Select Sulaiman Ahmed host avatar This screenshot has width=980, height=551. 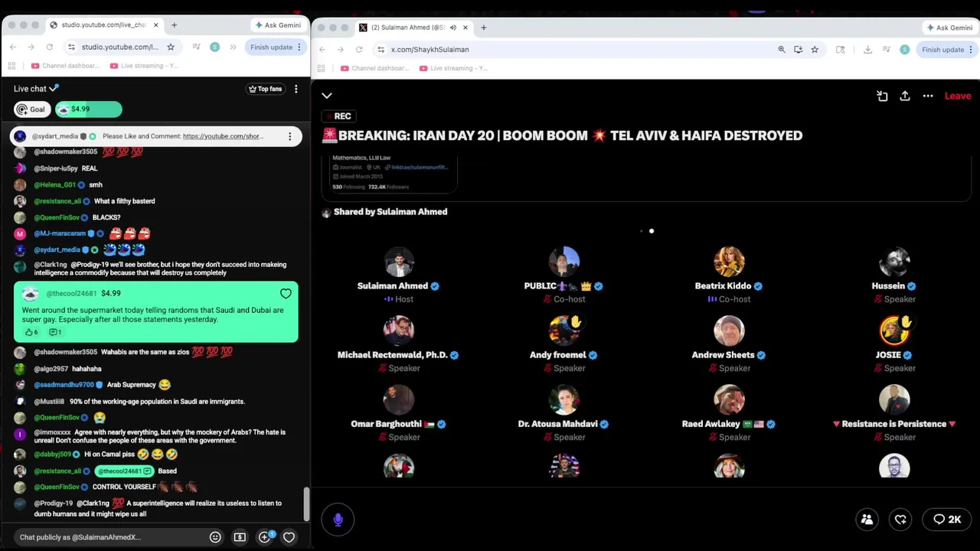[x=398, y=262]
